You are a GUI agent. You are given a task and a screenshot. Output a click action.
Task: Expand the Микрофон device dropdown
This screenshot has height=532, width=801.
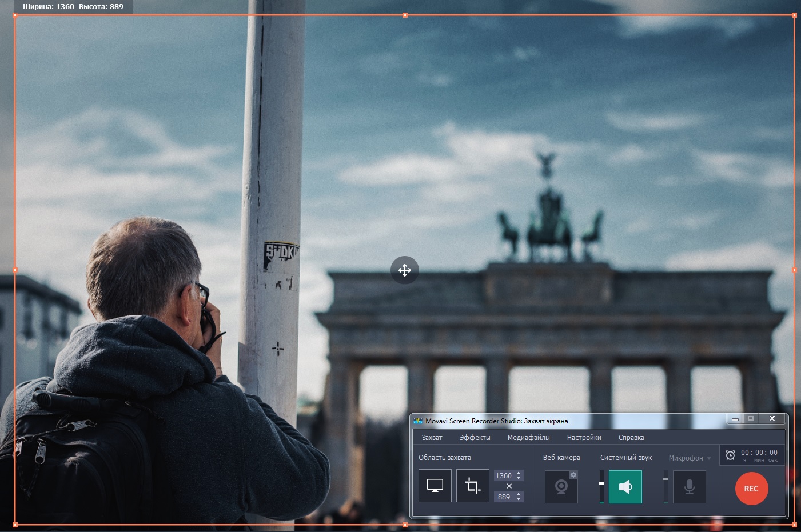click(709, 458)
